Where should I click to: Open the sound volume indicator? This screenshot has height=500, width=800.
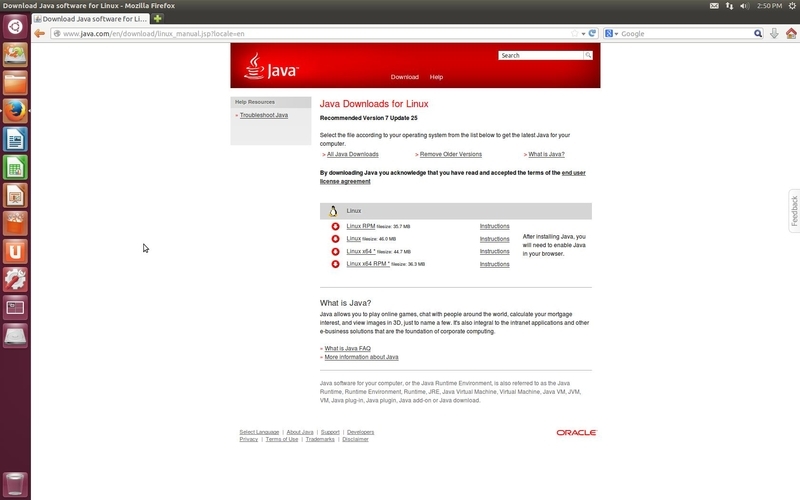pos(745,6)
